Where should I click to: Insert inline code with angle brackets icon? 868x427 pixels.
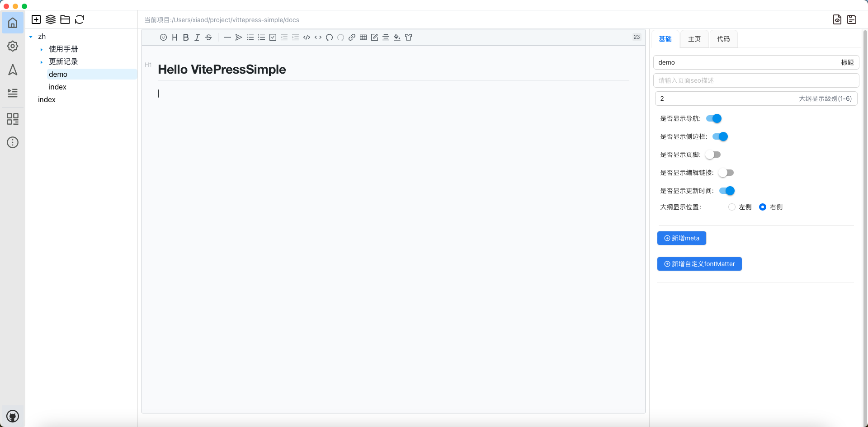(318, 38)
